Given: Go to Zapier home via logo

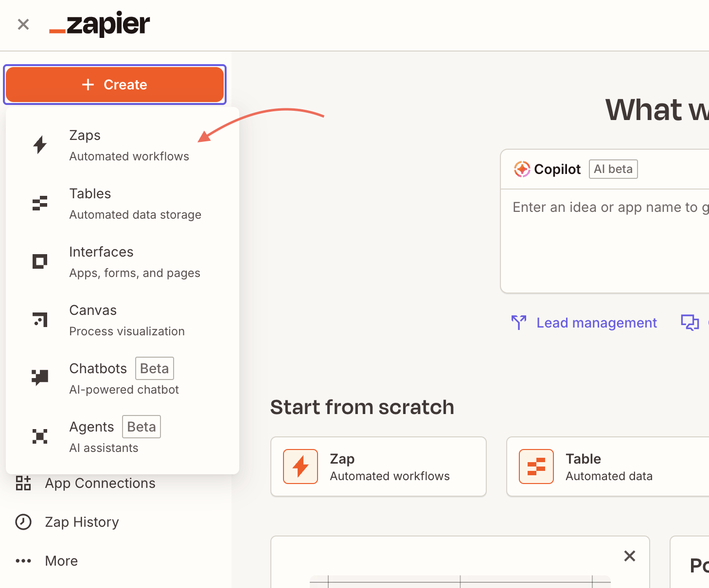Looking at the screenshot, I should pyautogui.click(x=100, y=24).
